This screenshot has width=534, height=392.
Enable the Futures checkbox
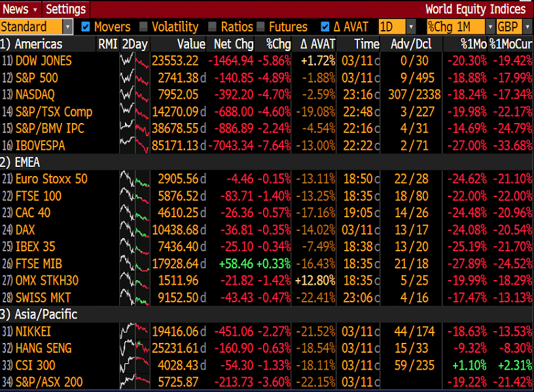click(x=261, y=27)
